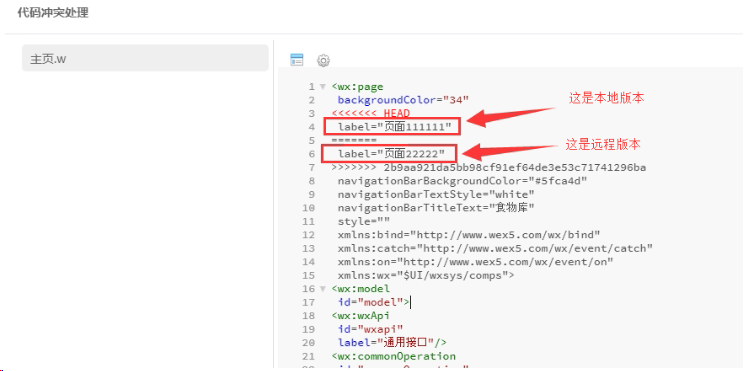Click the <wx:wxApi tag line
Screen dimensions: 744x371
(361, 315)
